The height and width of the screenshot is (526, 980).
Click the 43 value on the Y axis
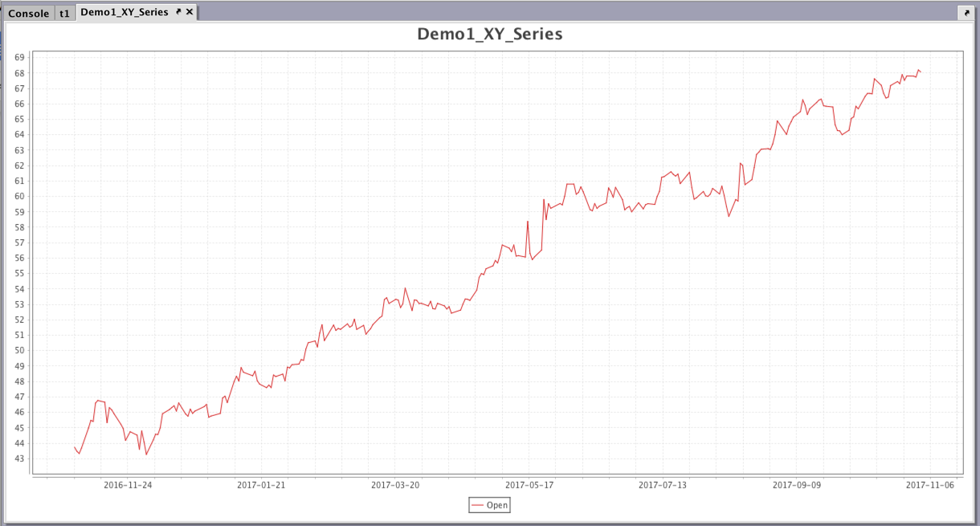tap(19, 459)
